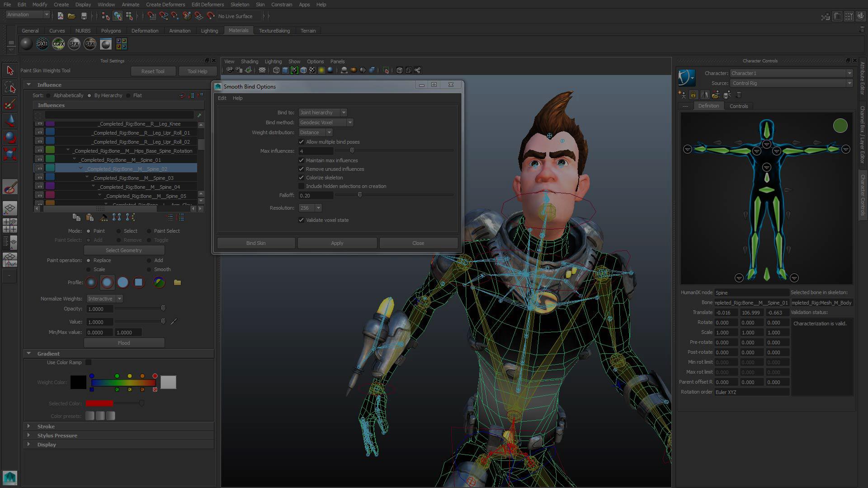The width and height of the screenshot is (868, 488).
Task: Open the Skeleton menu
Action: point(240,5)
